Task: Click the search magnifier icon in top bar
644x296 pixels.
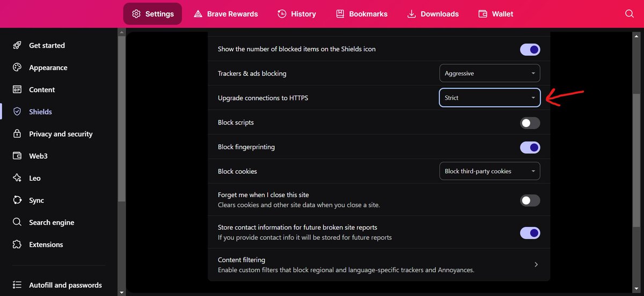Action: [x=630, y=14]
